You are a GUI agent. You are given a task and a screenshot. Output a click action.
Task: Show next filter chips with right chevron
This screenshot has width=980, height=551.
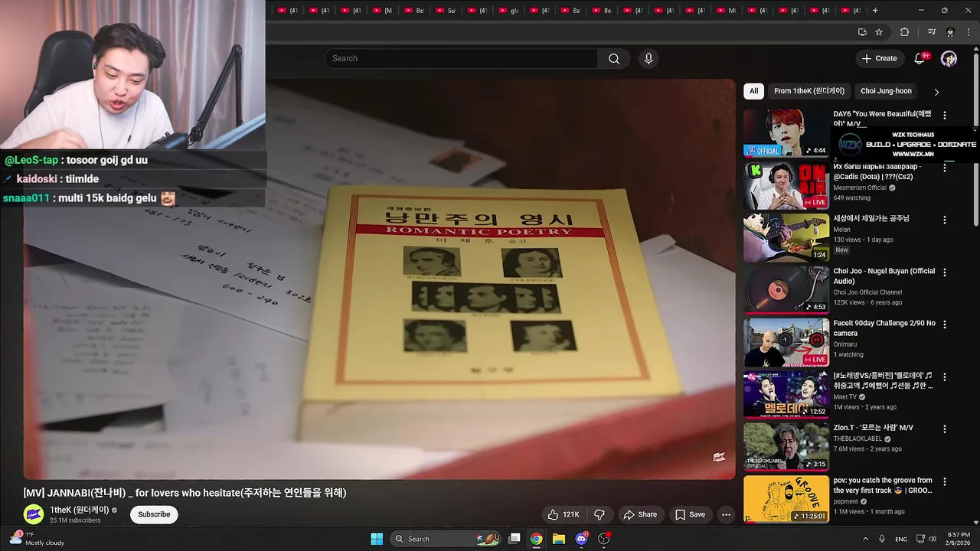click(x=936, y=92)
